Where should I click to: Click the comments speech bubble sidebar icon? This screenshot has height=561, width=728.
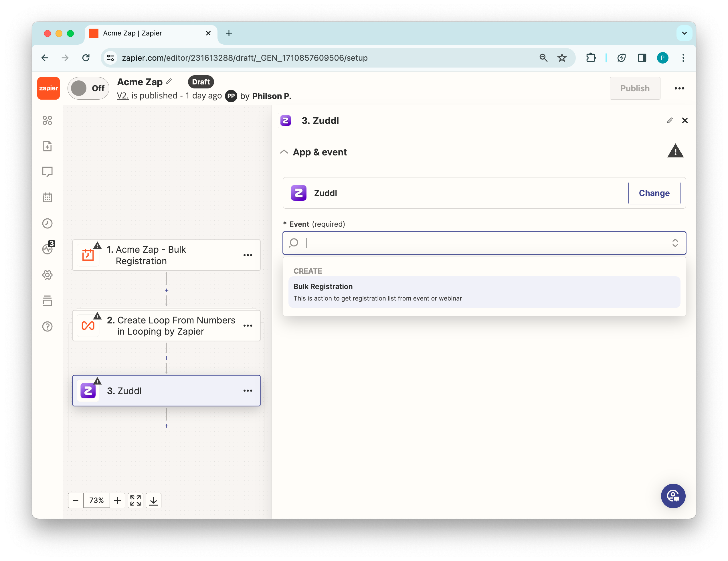[x=47, y=172]
